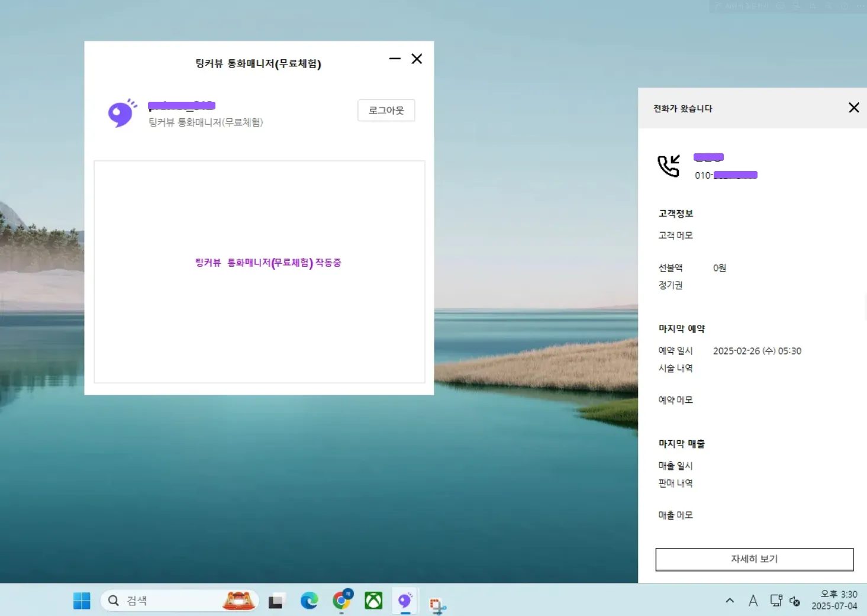Open 자세히 보기 in call popup
Screen dimensions: 867x616
pyautogui.click(x=754, y=559)
